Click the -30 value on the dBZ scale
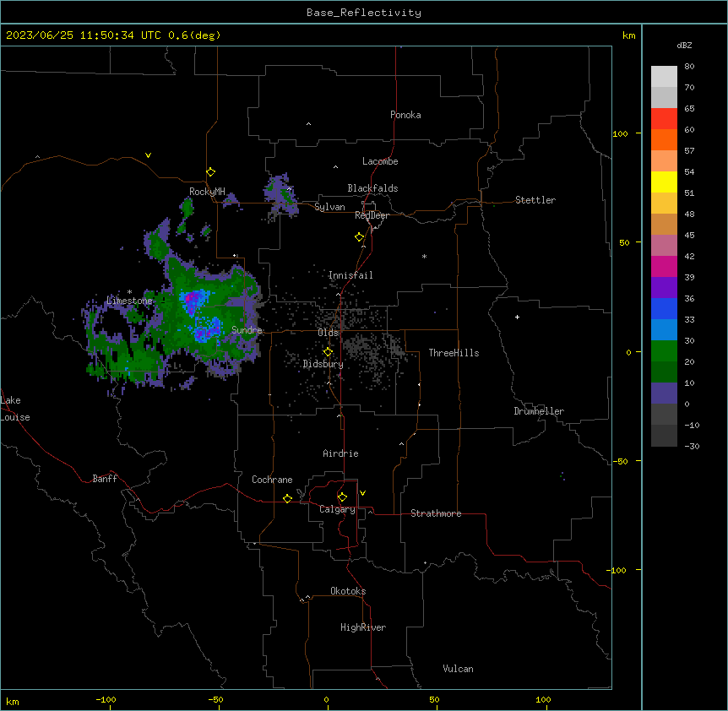The width and height of the screenshot is (728, 711). [692, 446]
